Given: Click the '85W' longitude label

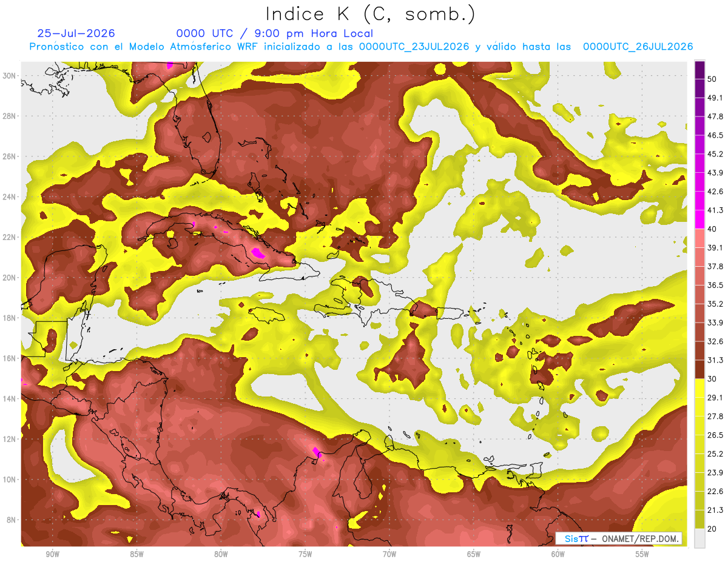Looking at the screenshot, I should (136, 554).
